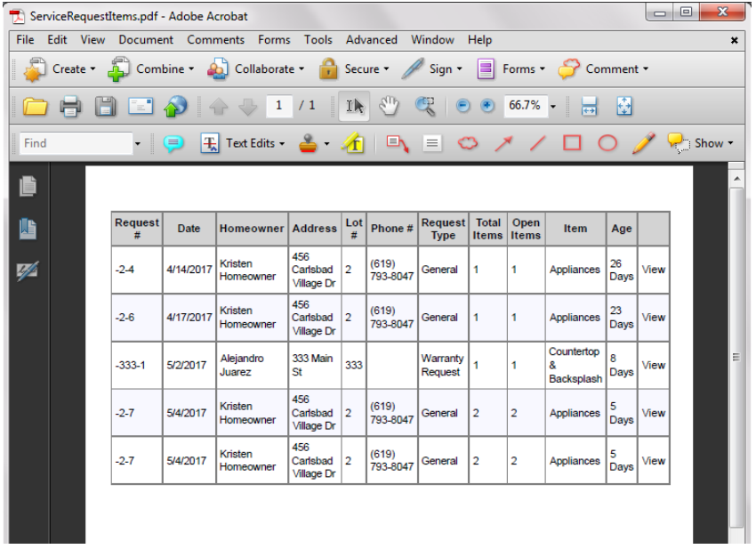Image resolution: width=756 pixels, height=549 pixels.
Task: Open the zoom percentage dropdown
Action: 552,107
